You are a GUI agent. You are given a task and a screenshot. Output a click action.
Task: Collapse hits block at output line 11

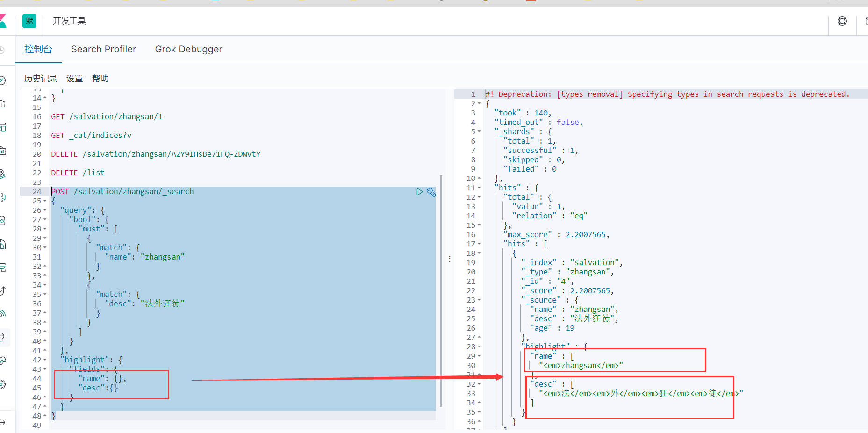(479, 188)
